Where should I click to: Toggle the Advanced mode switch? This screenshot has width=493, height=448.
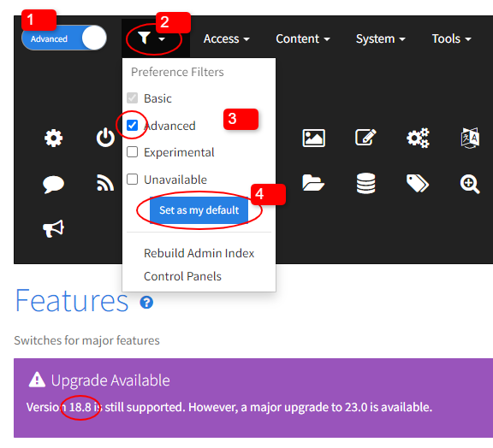[x=64, y=38]
